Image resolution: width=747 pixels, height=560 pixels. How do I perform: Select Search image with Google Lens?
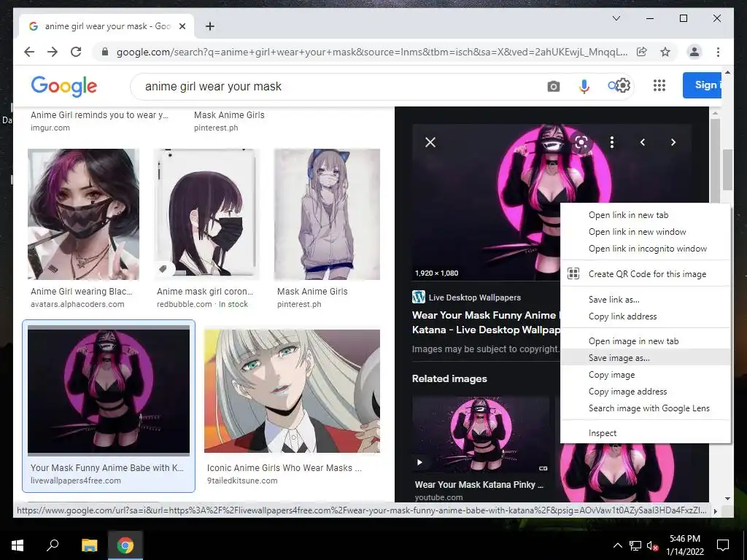coord(646,408)
